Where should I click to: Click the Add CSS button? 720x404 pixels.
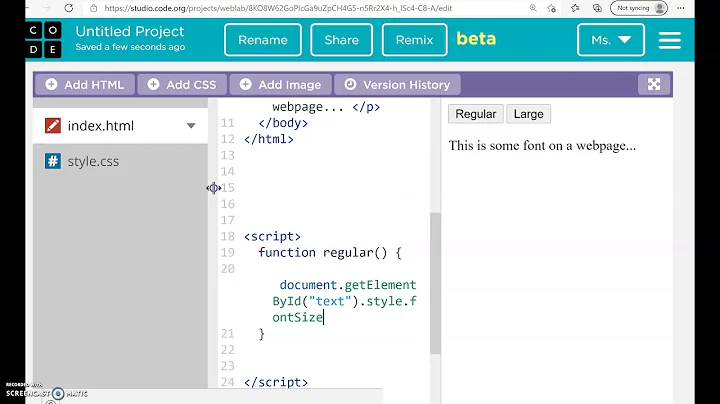(x=182, y=85)
